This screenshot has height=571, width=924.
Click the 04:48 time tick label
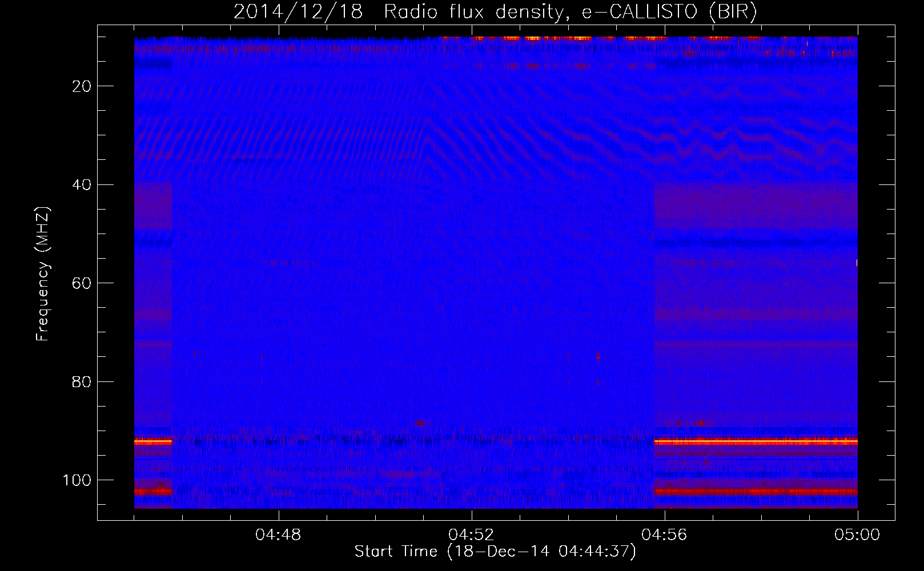coord(278,535)
